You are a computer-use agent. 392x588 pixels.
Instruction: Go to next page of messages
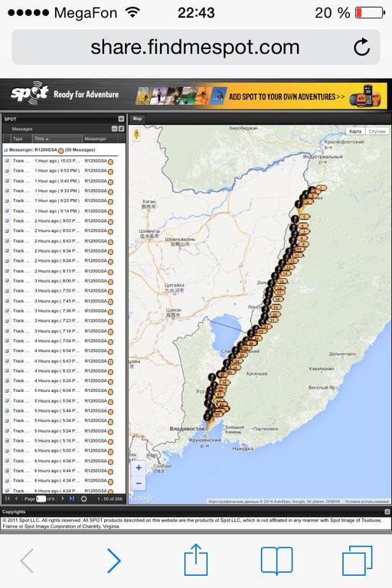tap(63, 498)
